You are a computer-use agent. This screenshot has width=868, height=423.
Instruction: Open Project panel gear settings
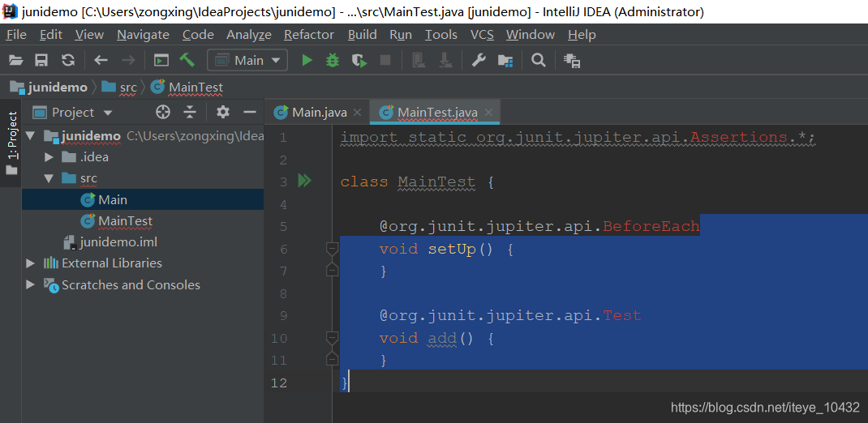click(x=222, y=113)
